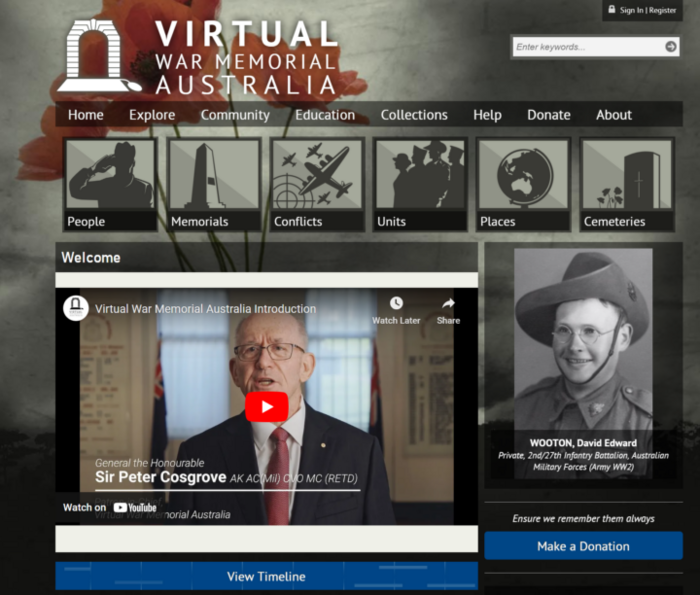Click the Virtual War Memorial Australia title text
The width and height of the screenshot is (700, 595).
[x=246, y=58]
